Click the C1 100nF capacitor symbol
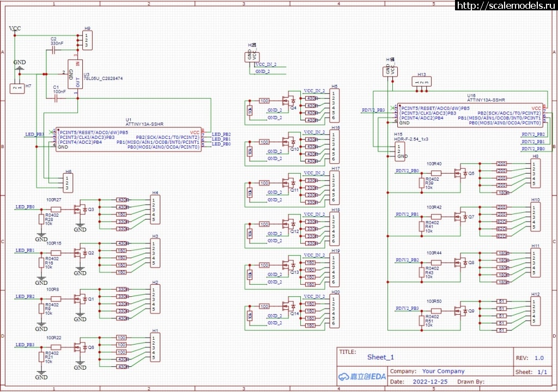The width and height of the screenshot is (558, 392). (x=56, y=99)
